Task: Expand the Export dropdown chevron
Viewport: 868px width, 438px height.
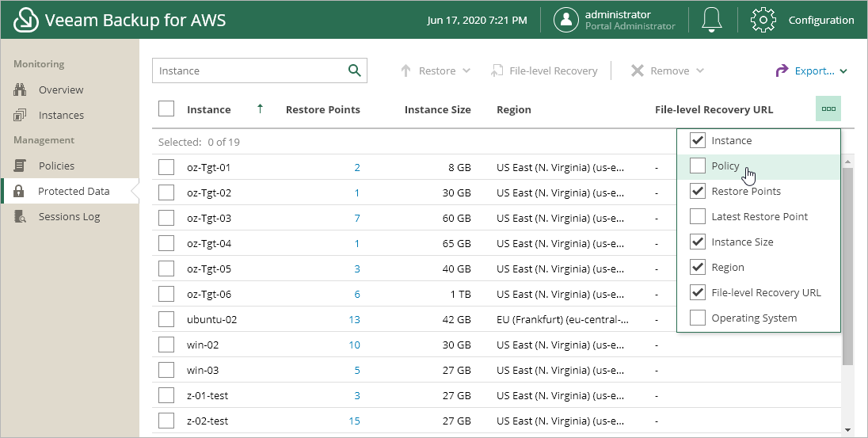Action: [843, 70]
